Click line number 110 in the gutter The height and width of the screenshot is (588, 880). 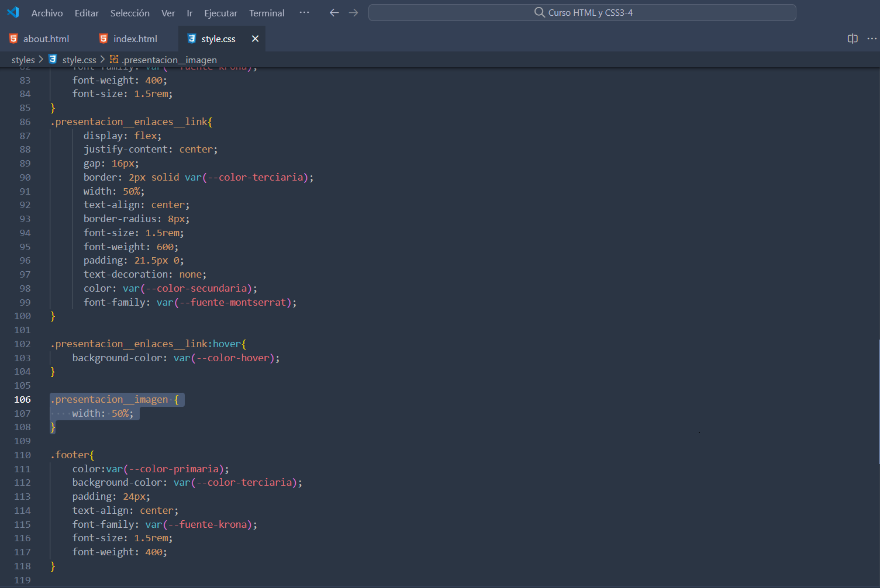coord(22,455)
